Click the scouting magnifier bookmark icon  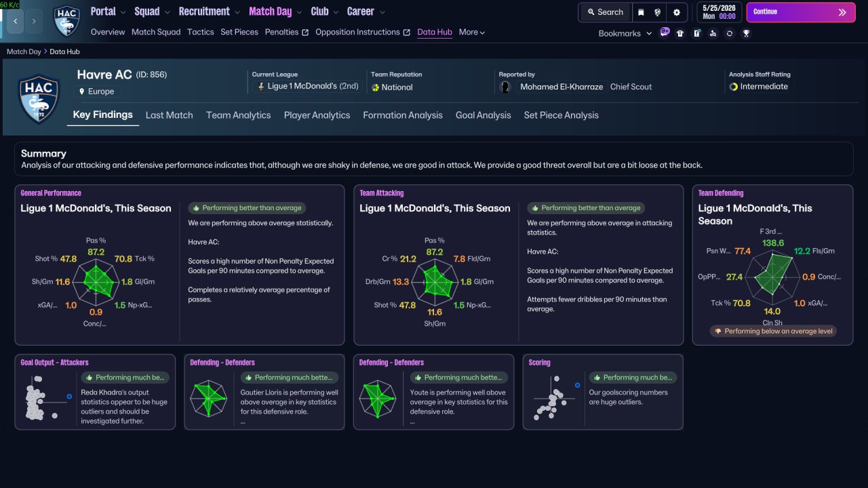tap(713, 33)
